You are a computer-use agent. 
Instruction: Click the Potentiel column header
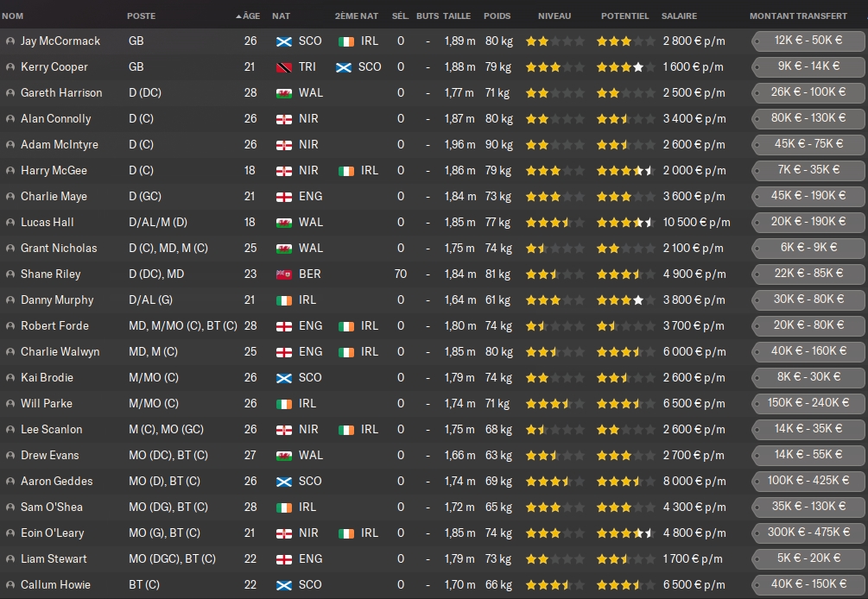coord(624,16)
